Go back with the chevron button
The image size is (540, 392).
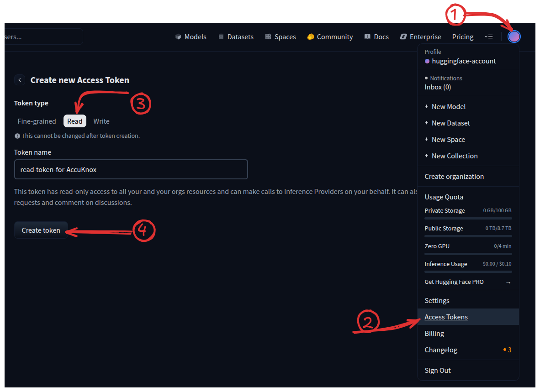tap(20, 80)
